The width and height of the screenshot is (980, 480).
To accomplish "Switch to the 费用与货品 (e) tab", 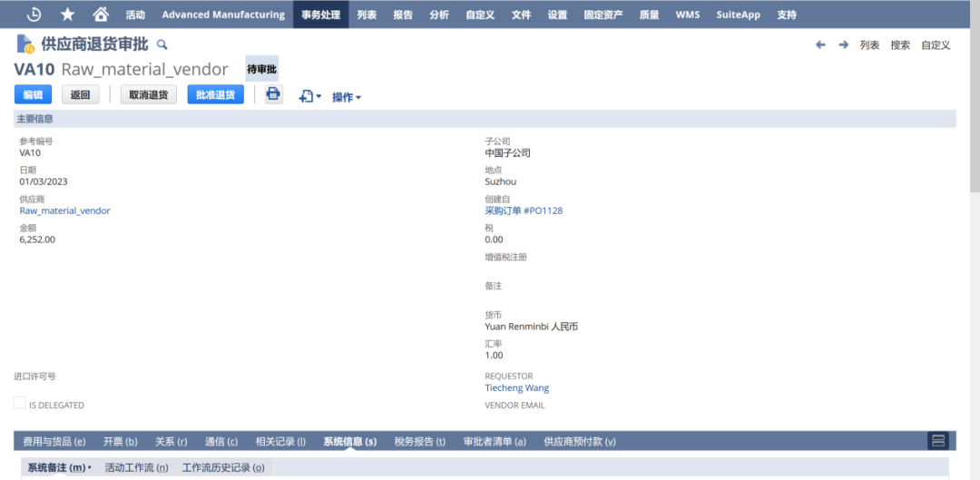I will click(54, 441).
